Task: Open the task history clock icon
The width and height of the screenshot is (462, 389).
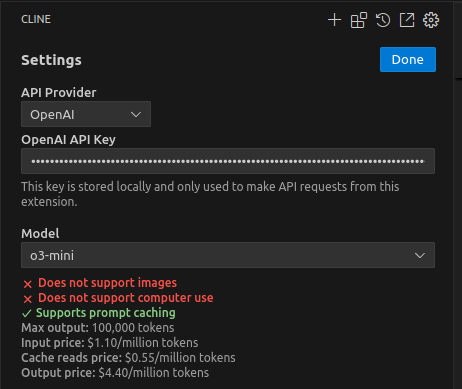Action: coord(383,20)
